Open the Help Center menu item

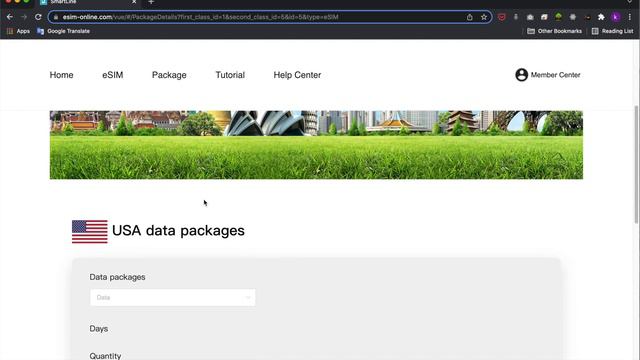click(297, 75)
